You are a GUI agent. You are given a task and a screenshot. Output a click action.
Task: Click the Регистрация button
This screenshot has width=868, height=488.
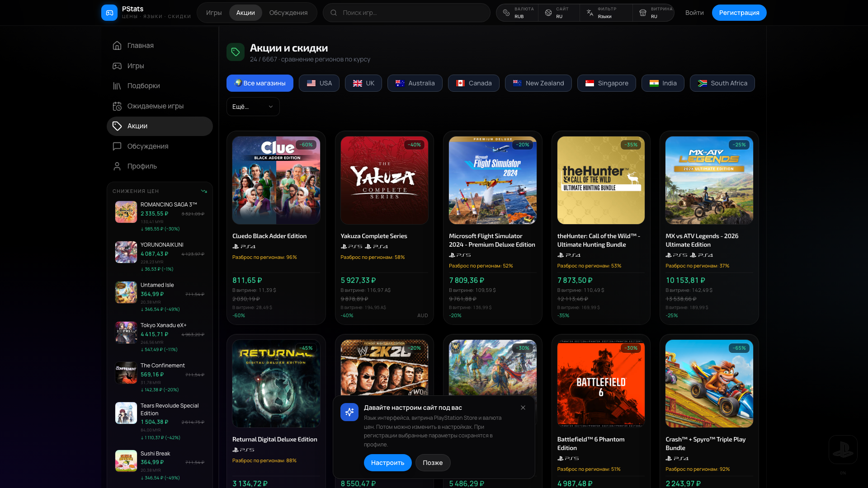pyautogui.click(x=739, y=13)
